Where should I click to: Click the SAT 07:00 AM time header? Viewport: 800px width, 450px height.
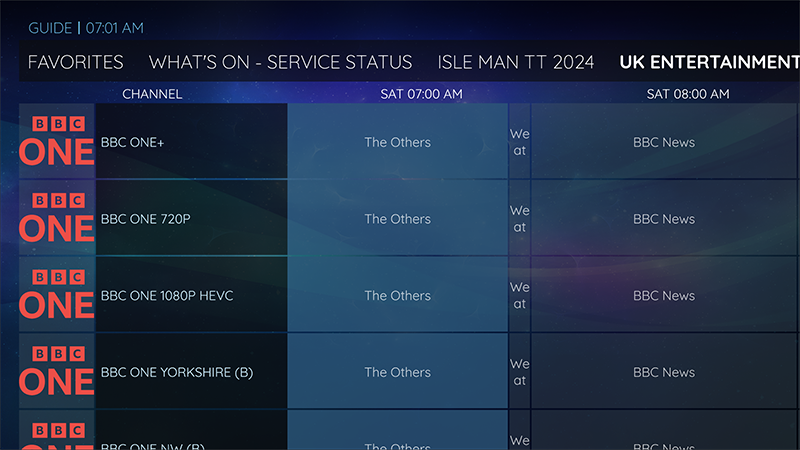(x=421, y=94)
